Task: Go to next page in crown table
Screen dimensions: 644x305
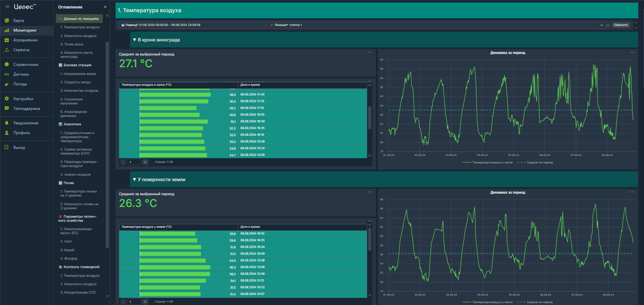Action: point(145,162)
